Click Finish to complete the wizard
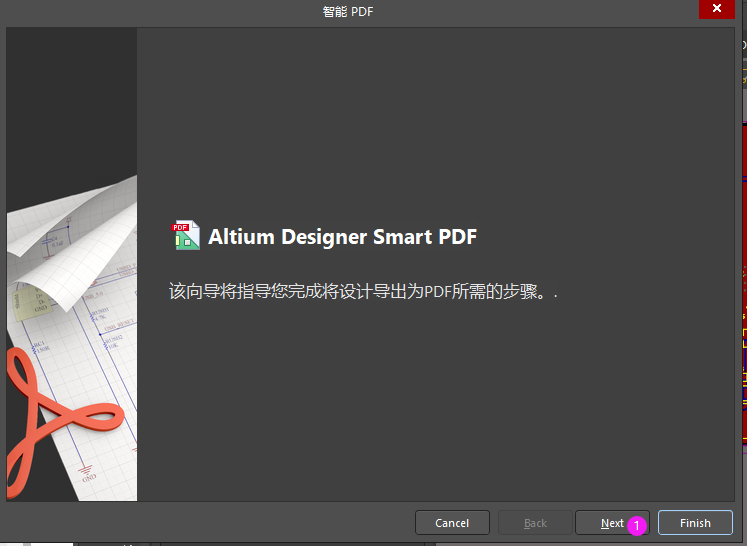747x546 pixels. 695,523
